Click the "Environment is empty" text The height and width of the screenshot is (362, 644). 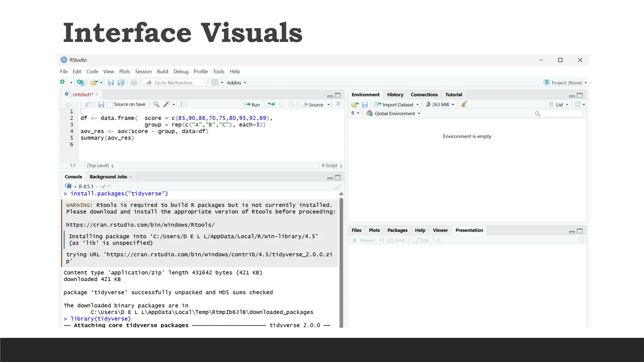467,136
